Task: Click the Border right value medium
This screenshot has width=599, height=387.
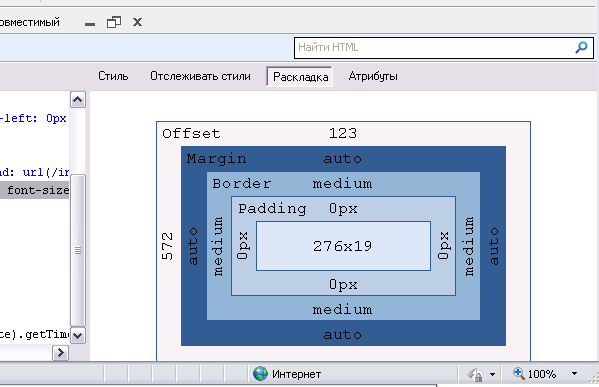Action: pyautogui.click(x=469, y=246)
